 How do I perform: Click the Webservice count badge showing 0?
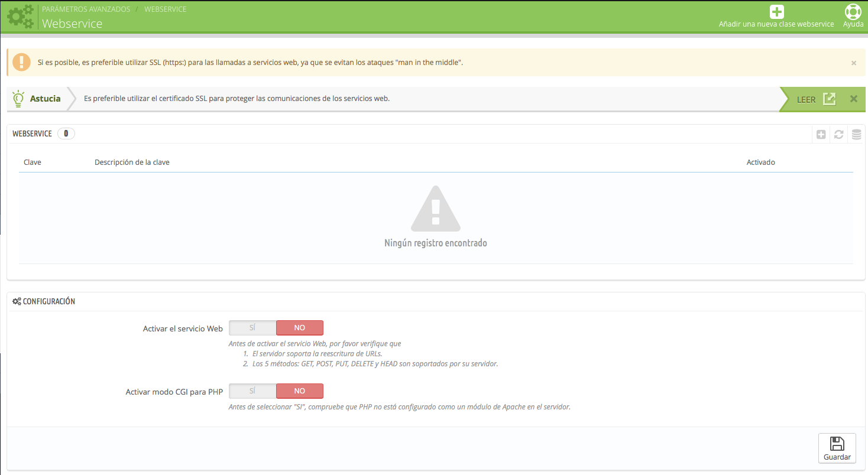(x=66, y=134)
